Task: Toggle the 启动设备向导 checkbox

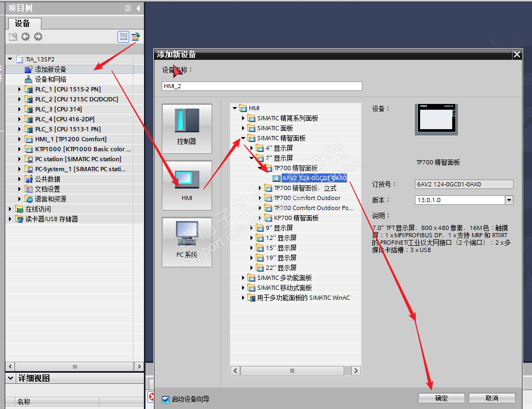Action: click(165, 400)
